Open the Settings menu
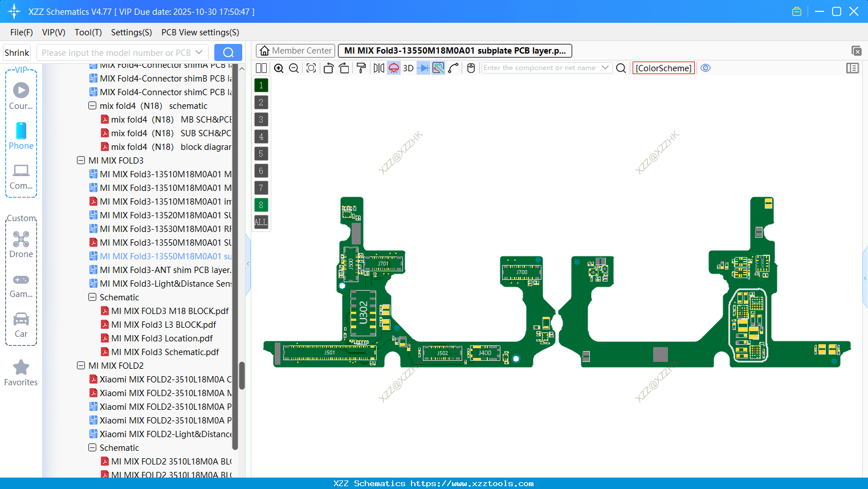Image resolution: width=868 pixels, height=489 pixels. 131,32
